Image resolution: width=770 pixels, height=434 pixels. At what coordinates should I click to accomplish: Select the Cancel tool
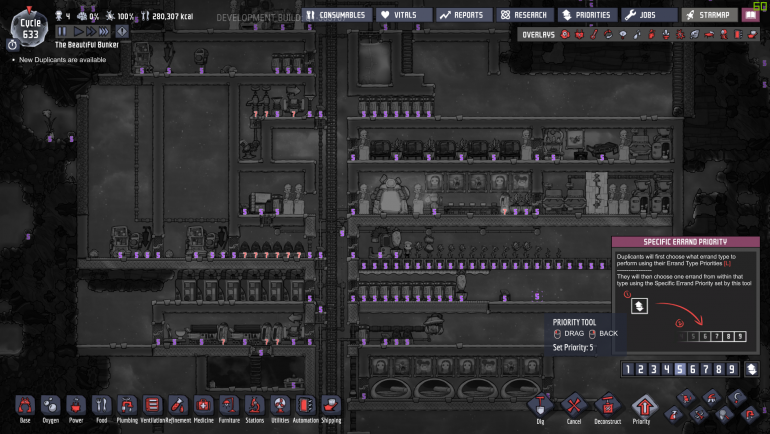coord(574,407)
